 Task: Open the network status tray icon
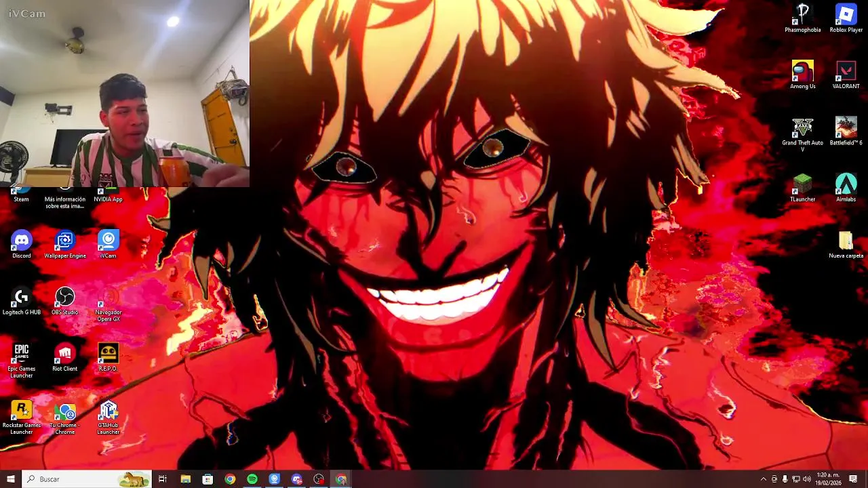(x=795, y=479)
